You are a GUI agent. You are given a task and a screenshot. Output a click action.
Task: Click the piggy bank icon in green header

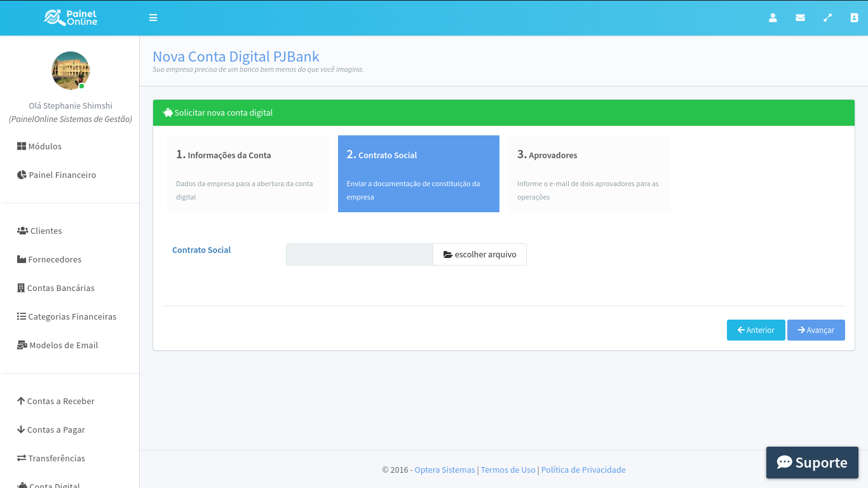click(x=168, y=112)
